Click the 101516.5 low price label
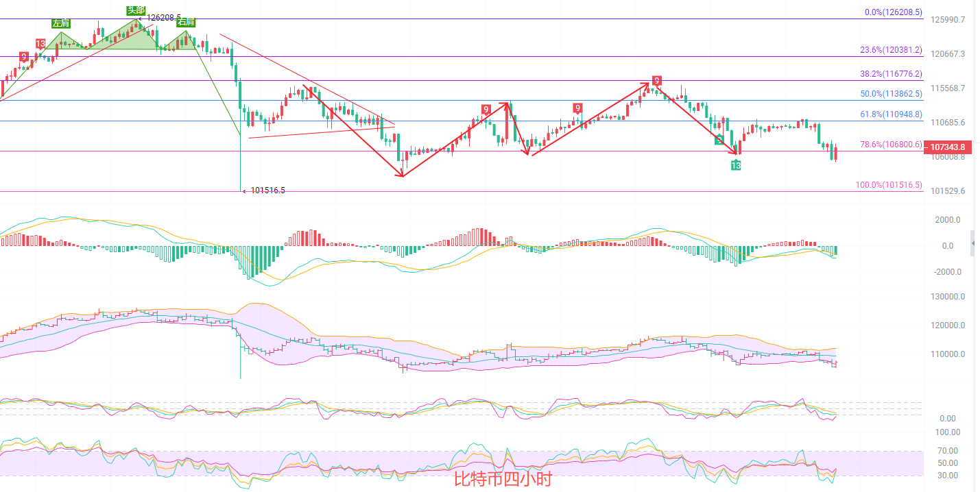The image size is (980, 492). click(x=267, y=190)
